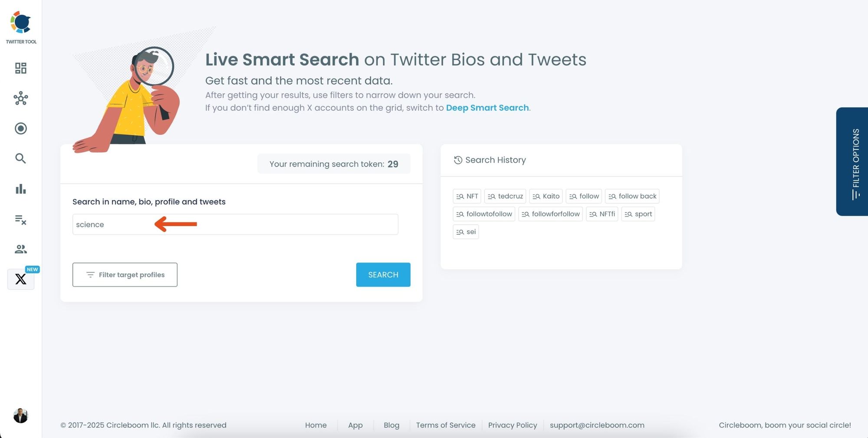Expand the Filter target profiles panel
The width and height of the screenshot is (868, 438).
click(x=125, y=275)
